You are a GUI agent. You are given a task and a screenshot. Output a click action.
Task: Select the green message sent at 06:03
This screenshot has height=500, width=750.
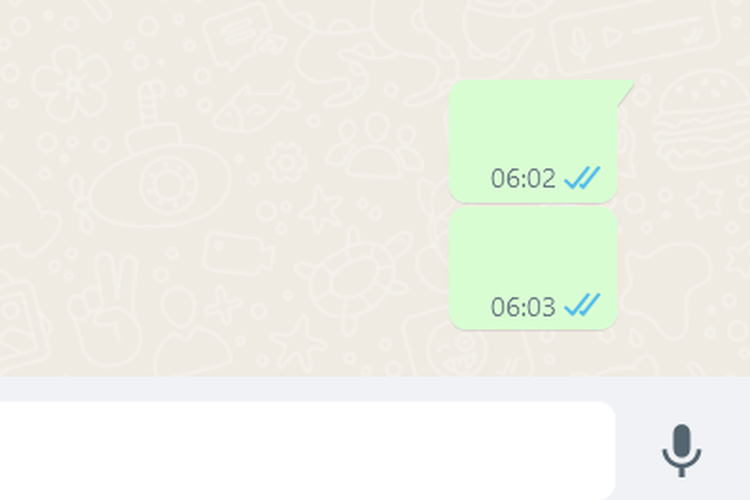[533, 268]
